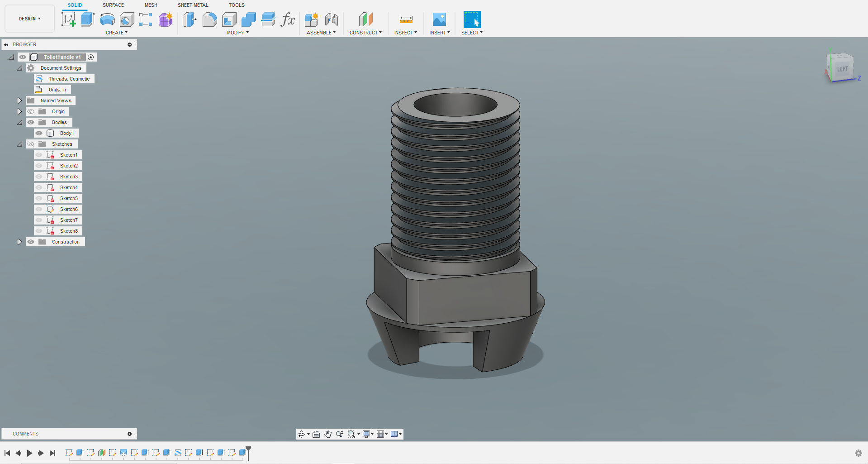
Task: Toggle visibility of Sketch4
Action: pyautogui.click(x=39, y=187)
